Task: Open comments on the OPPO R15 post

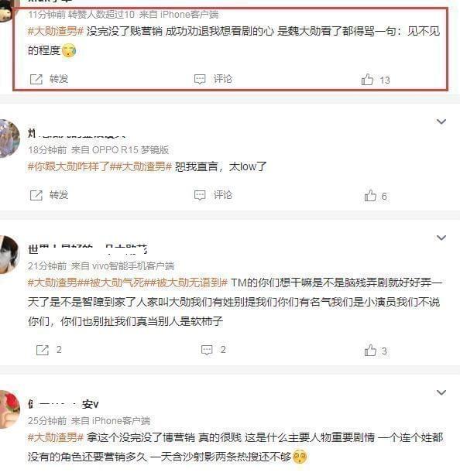Action: point(213,195)
